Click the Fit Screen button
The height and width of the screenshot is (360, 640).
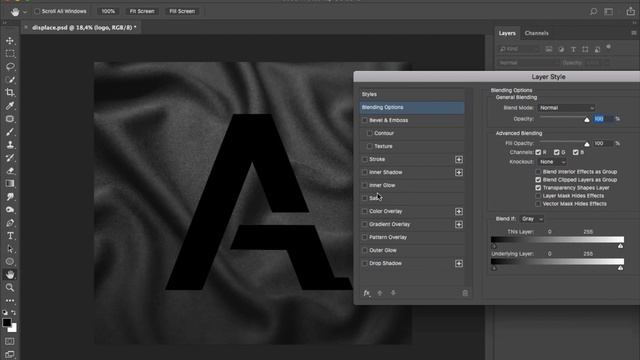(x=142, y=11)
